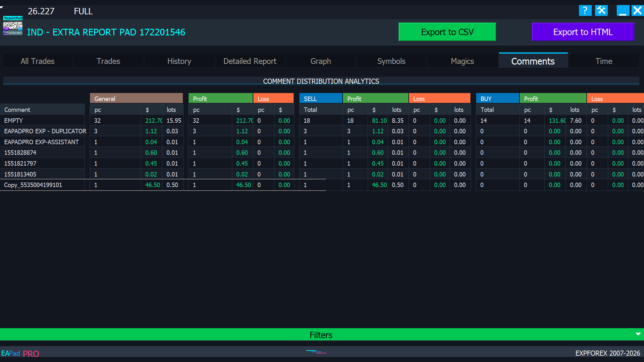Screen dimensions: 644x362
Task: Export the report to HTML
Action: coord(583,32)
